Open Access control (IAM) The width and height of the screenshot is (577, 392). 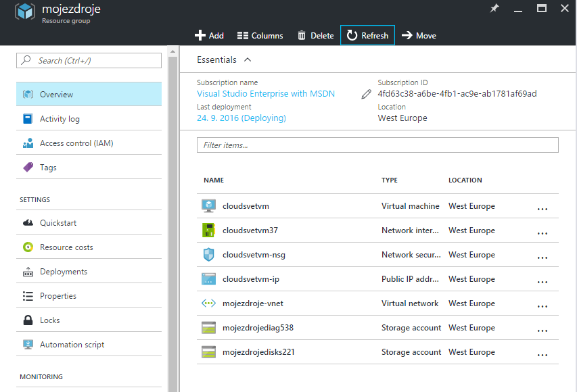click(89, 143)
